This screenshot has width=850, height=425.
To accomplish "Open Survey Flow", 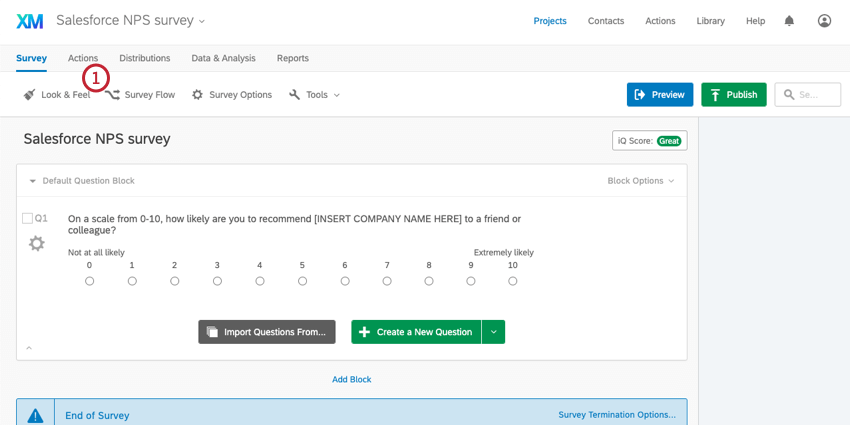I will pyautogui.click(x=140, y=95).
